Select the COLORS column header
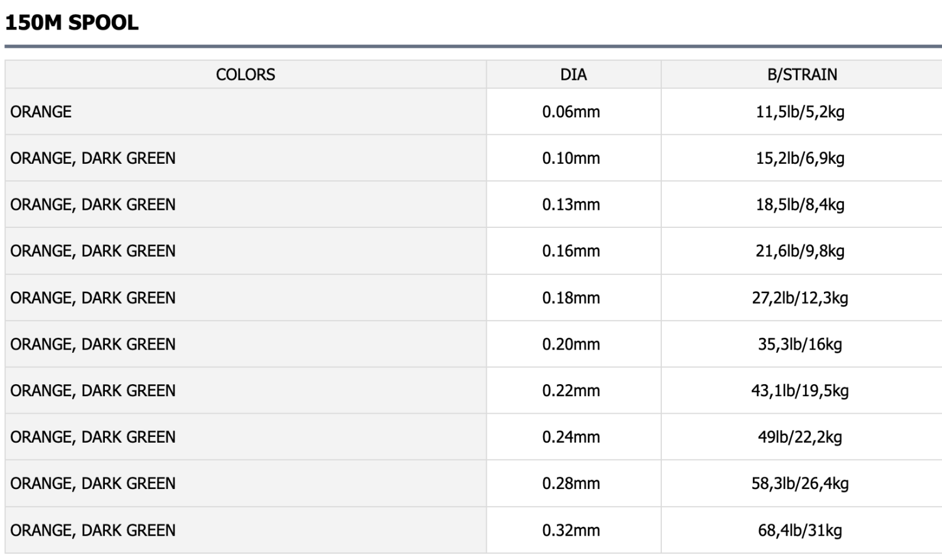 [x=246, y=75]
